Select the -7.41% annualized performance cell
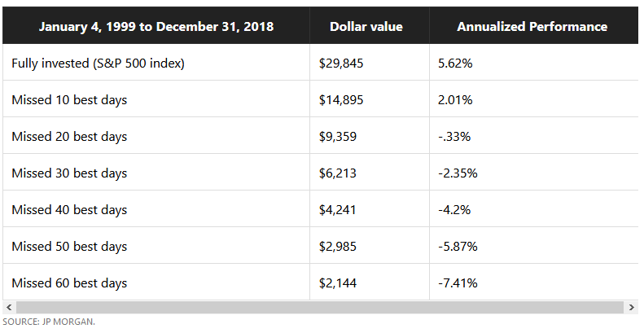The image size is (644, 333). click(457, 283)
